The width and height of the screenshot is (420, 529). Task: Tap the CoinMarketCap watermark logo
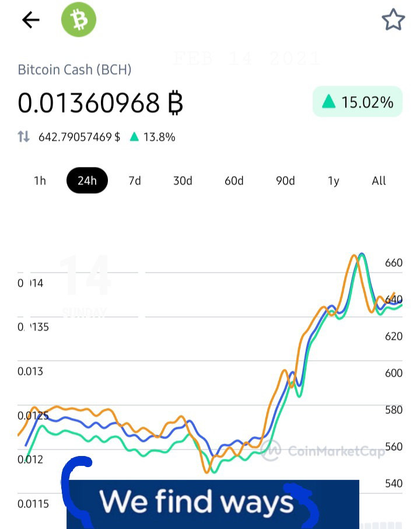pyautogui.click(x=323, y=450)
